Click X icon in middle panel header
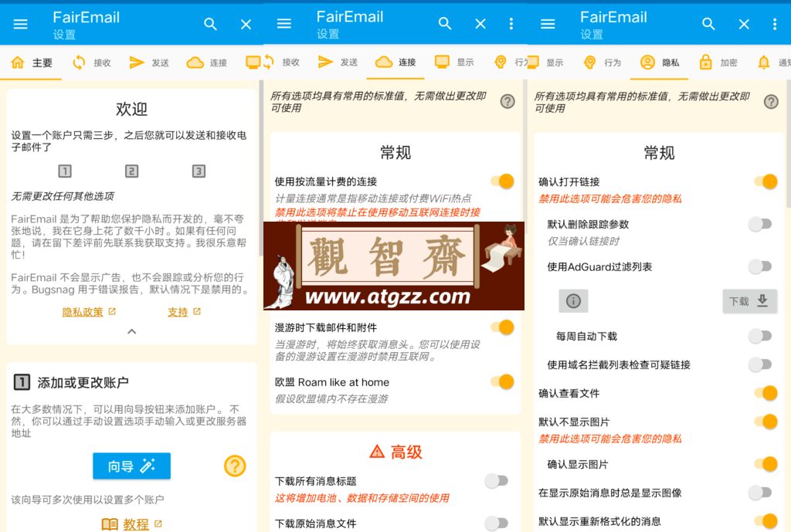This screenshot has width=791, height=532. [480, 24]
